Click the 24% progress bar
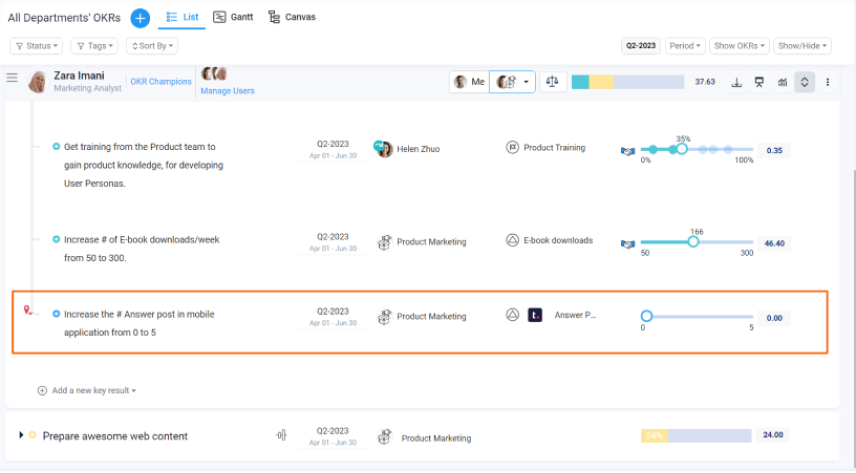 (696, 435)
